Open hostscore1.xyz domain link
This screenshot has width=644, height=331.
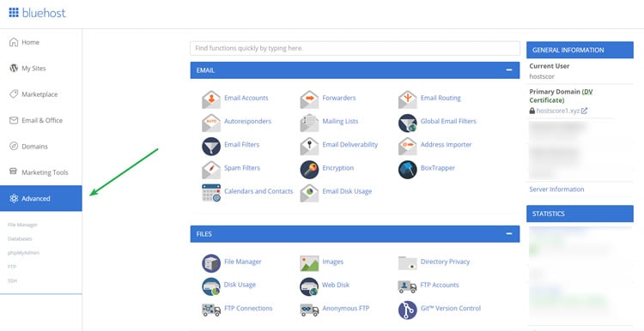coord(558,111)
